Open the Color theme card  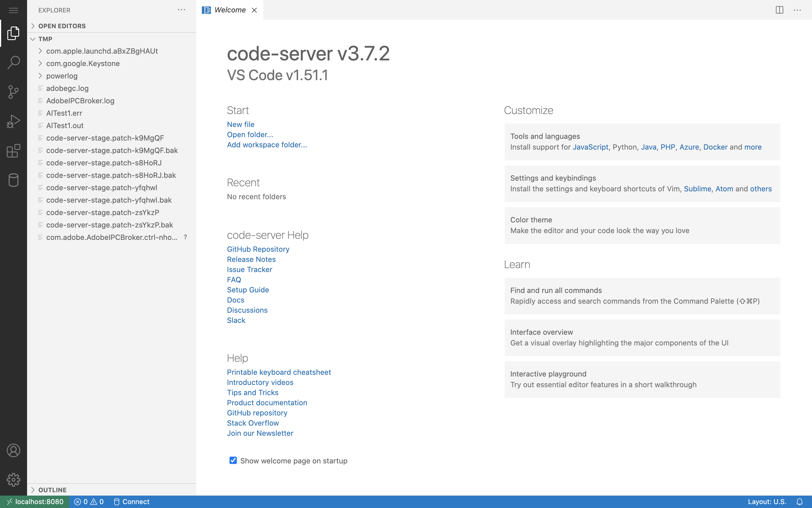click(x=642, y=225)
